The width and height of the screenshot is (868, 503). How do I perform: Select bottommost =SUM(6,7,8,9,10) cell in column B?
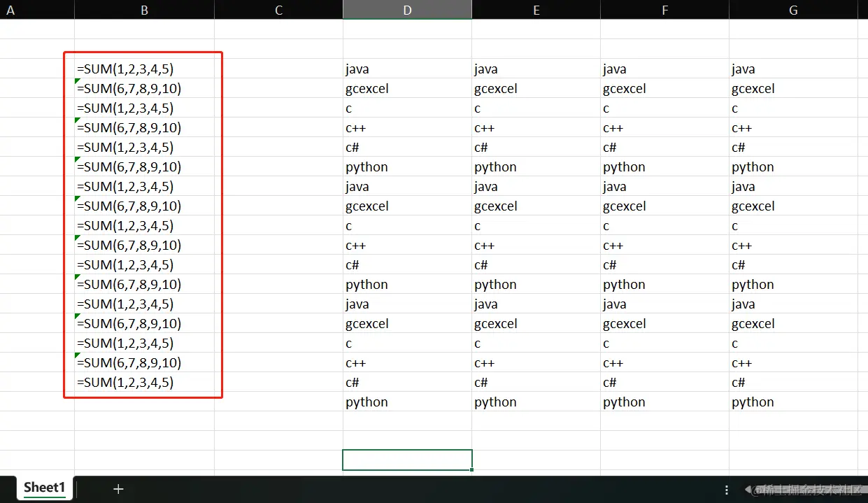pyautogui.click(x=144, y=362)
